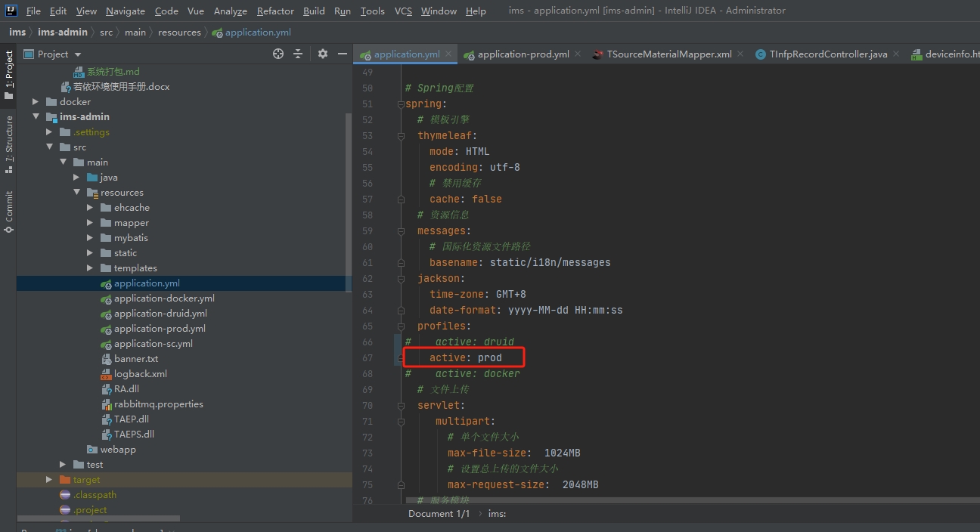Click ims-admin in navigation breadcrumb
Viewport: 980px width, 532px height.
coord(64,32)
